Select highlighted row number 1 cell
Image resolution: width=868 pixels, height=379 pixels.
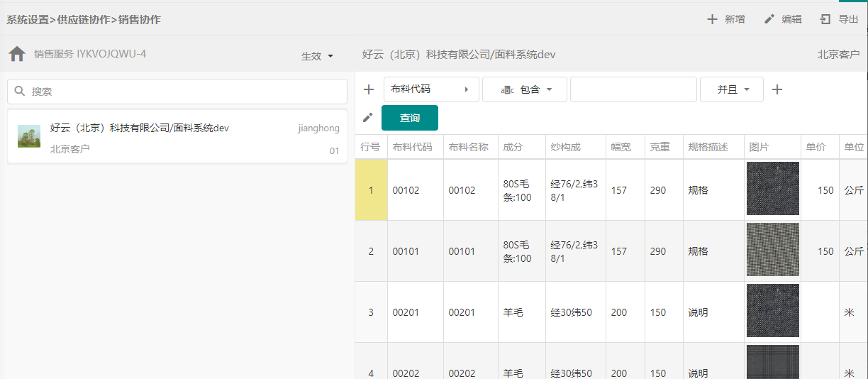pos(371,190)
